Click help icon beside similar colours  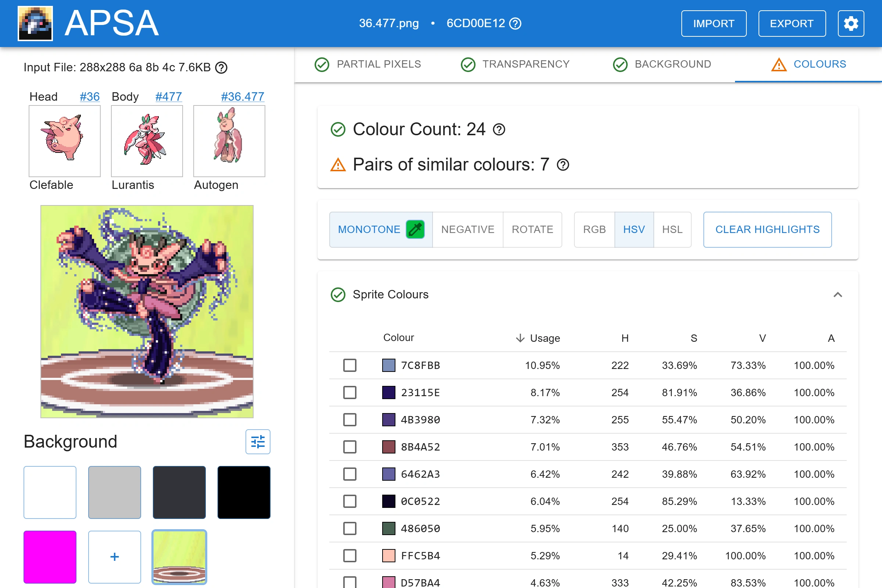pos(563,165)
